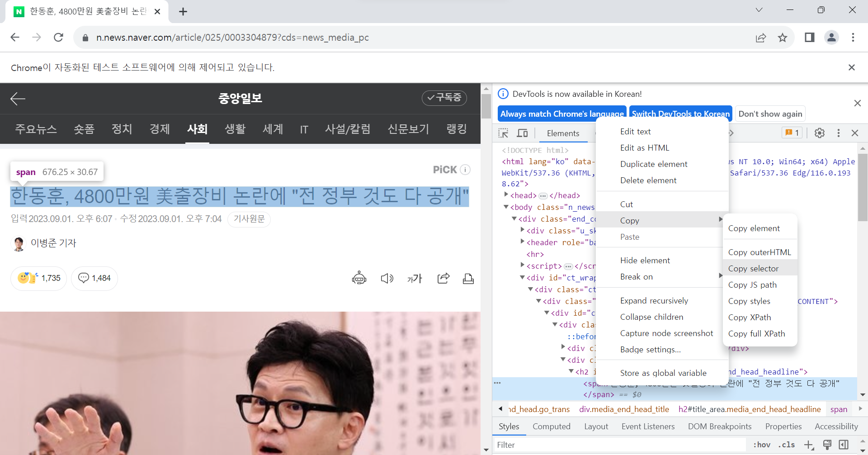Expand the head element node
Viewport: 868px width, 455px height.
(506, 194)
